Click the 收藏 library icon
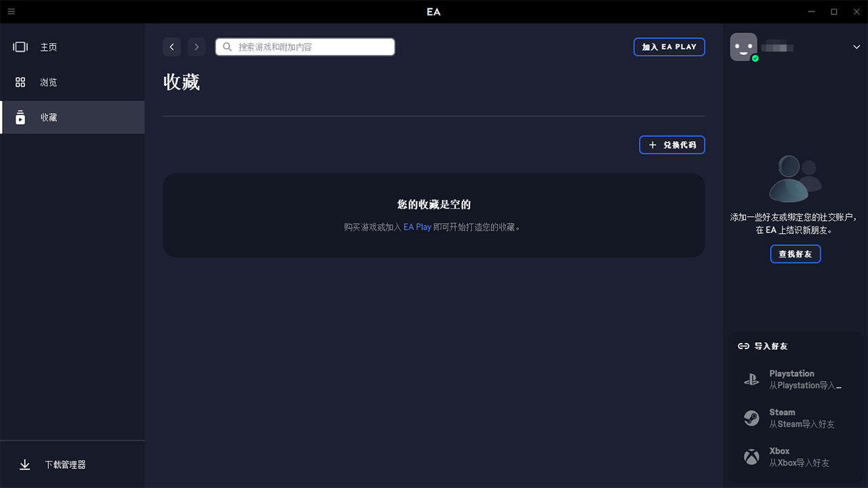Screen dimensions: 868x488 pos(20,117)
